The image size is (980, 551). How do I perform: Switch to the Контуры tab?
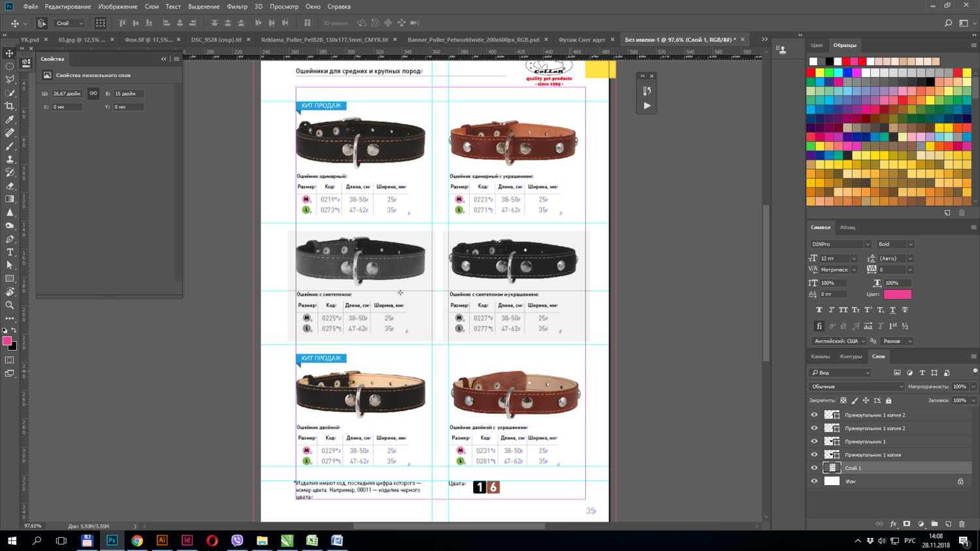coord(851,356)
